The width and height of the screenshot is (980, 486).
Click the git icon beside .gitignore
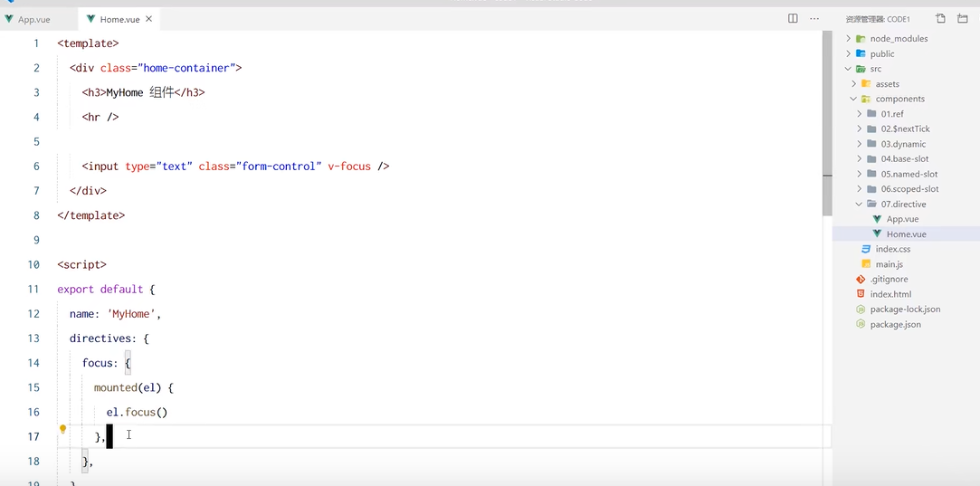[861, 279]
